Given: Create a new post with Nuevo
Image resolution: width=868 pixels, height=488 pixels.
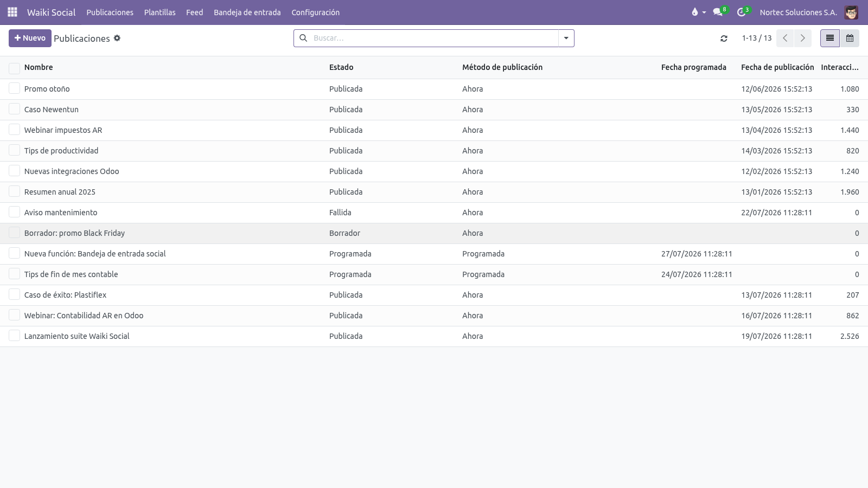Looking at the screenshot, I should click(30, 38).
